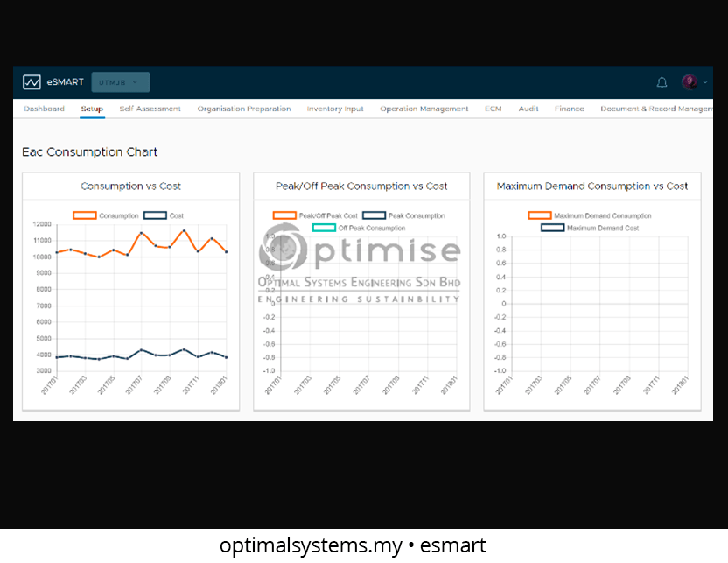Screen dimensions: 728x563
Task: Open the Organisation Preparation tab
Action: click(243, 109)
